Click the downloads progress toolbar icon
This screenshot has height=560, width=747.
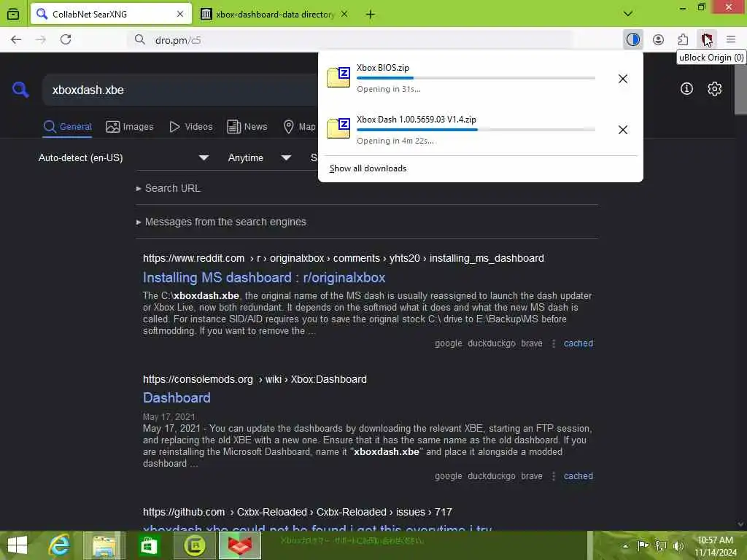pos(632,39)
